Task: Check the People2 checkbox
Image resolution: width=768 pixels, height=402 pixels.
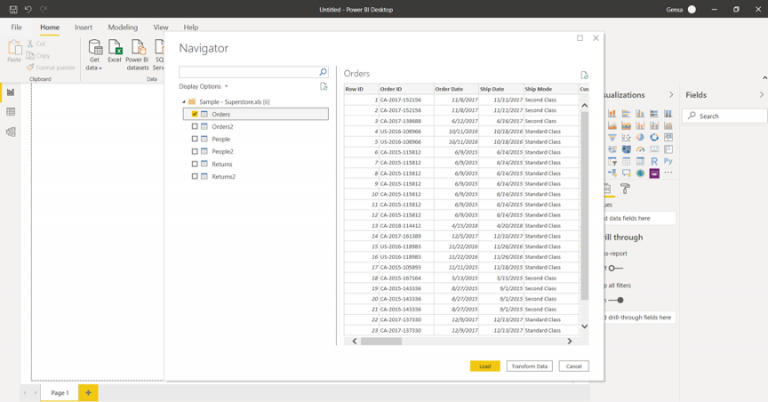Action: (194, 151)
